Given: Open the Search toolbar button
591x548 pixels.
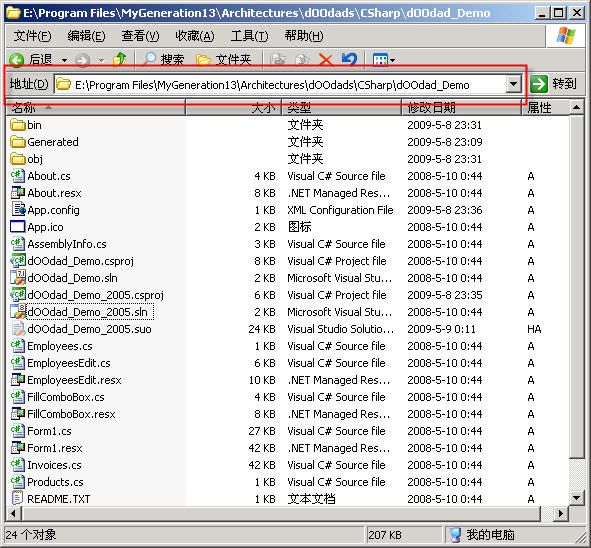Looking at the screenshot, I should coord(164,59).
